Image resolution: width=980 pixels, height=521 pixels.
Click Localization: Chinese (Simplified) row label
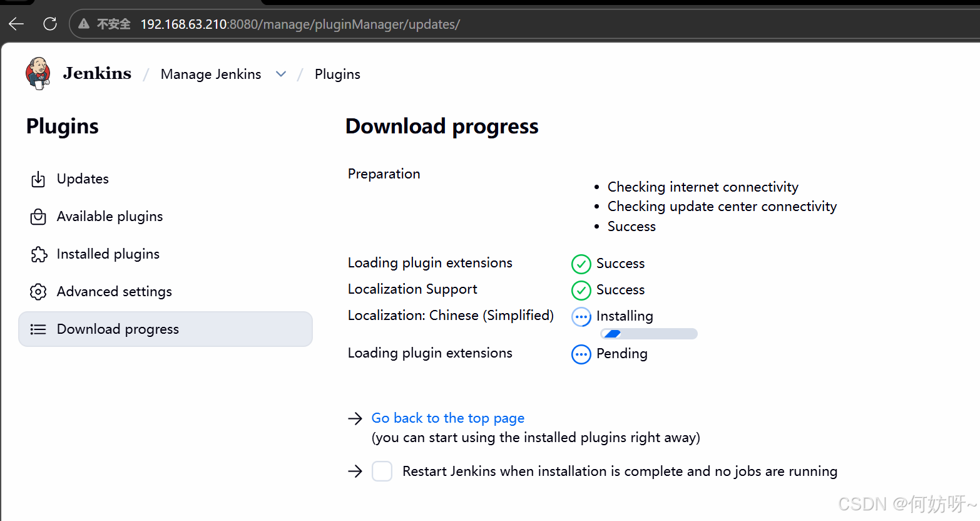451,316
